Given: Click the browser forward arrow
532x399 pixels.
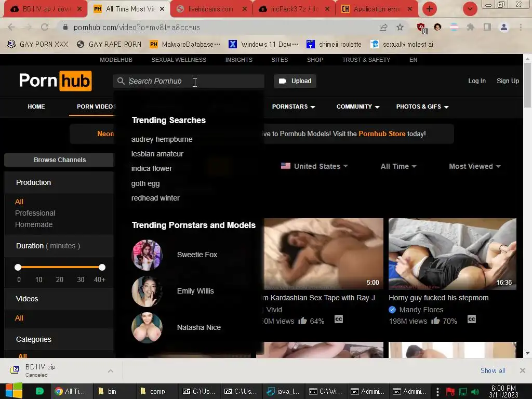Looking at the screenshot, I should coord(28,27).
